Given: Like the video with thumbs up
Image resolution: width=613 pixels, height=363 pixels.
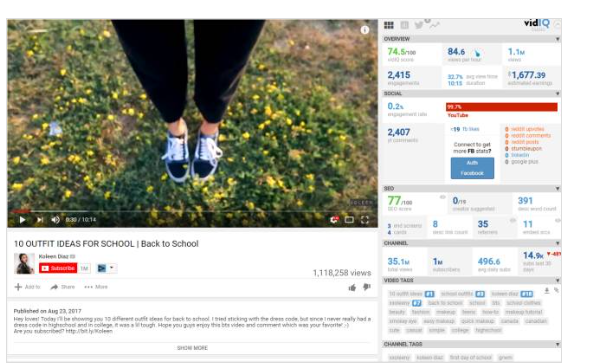Looking at the screenshot, I should point(352,288).
